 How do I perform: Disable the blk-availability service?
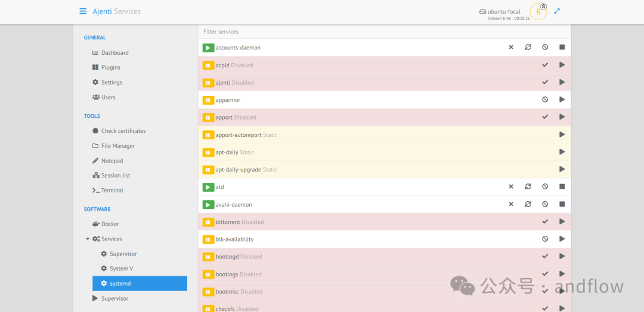coord(545,239)
